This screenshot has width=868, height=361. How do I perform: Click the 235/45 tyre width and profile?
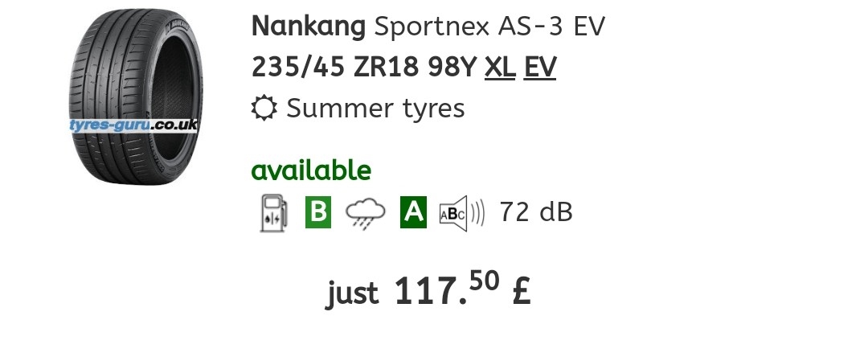[x=299, y=67]
